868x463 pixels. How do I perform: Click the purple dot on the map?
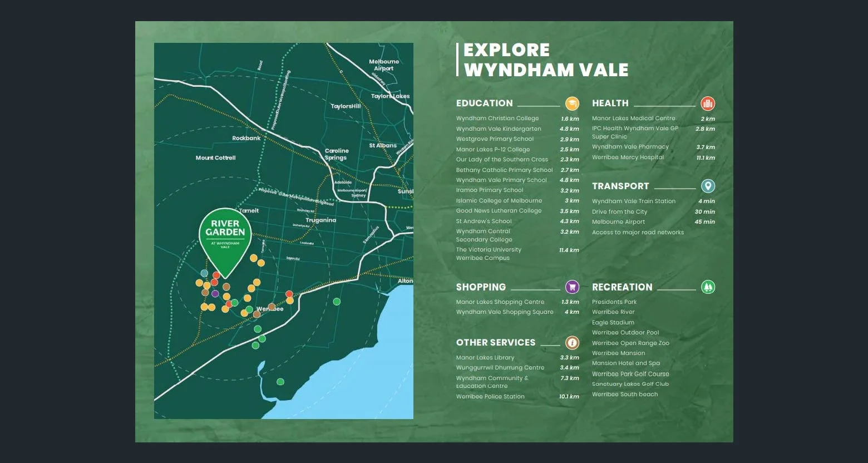click(x=215, y=293)
